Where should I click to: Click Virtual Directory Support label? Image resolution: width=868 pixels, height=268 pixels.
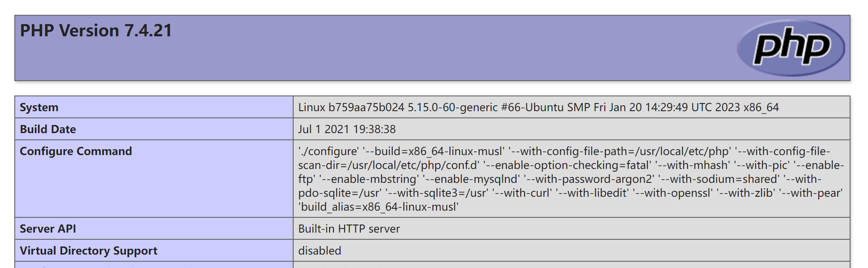89,251
